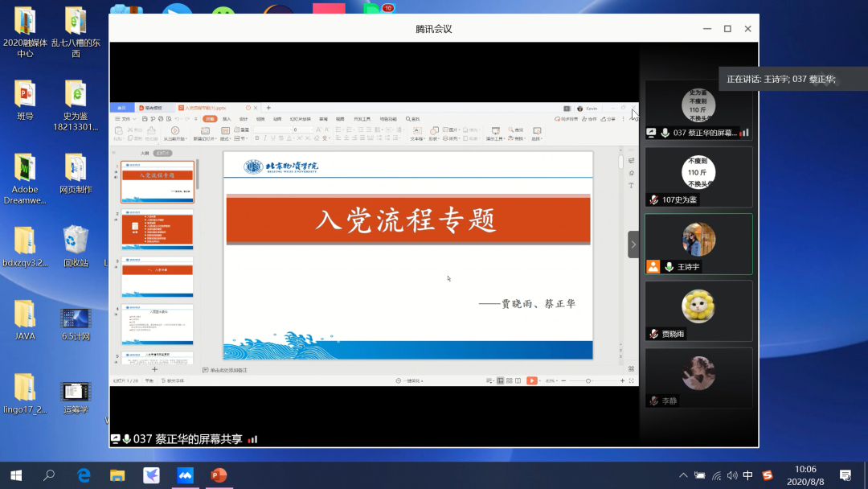Viewport: 868px width, 489px height.
Task: Click the 单击此处添加备注 notes field
Action: (228, 370)
